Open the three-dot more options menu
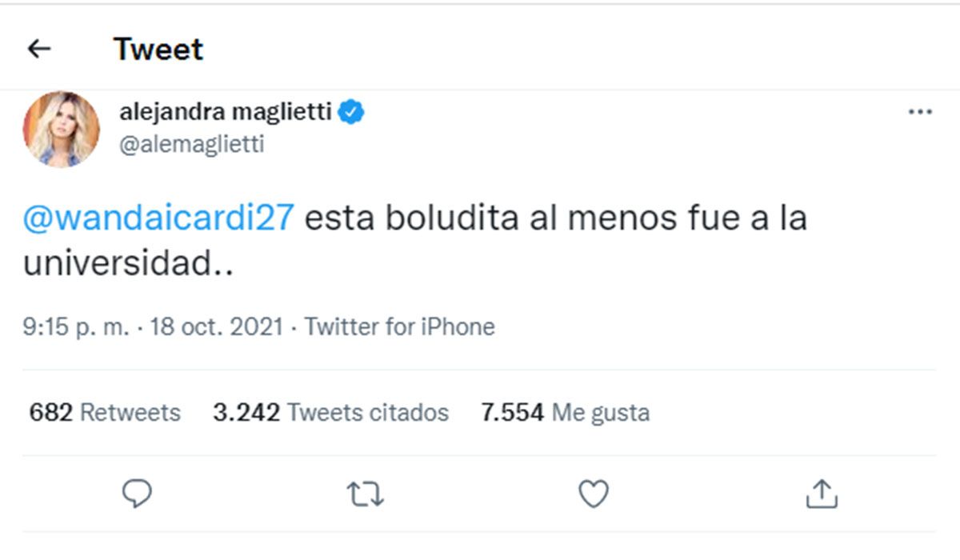 pyautogui.click(x=920, y=113)
